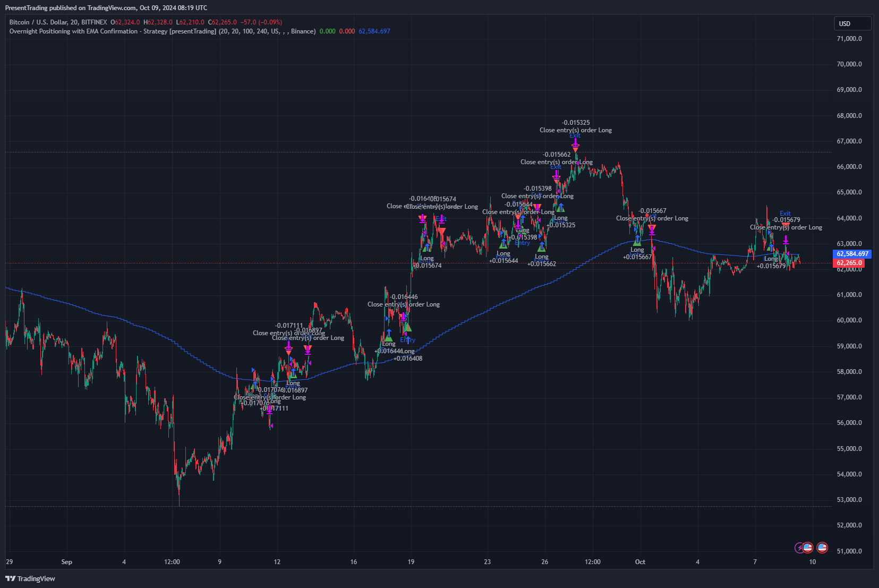
Task: Click the +0.015679 trade label
Action: coord(771,266)
